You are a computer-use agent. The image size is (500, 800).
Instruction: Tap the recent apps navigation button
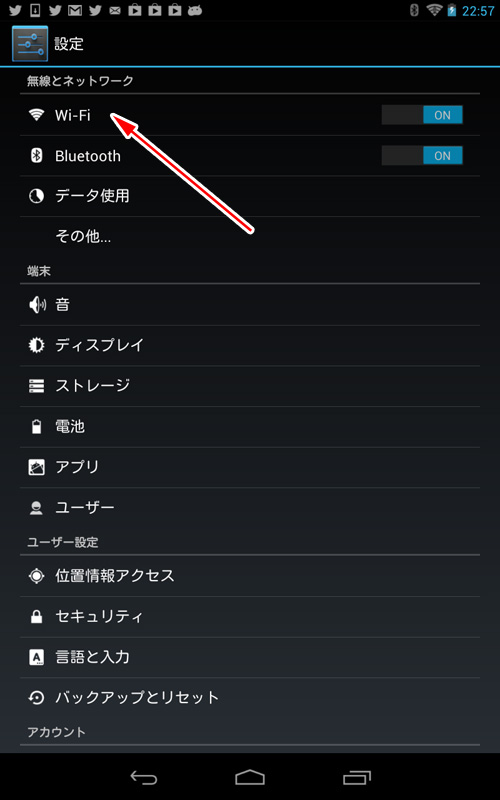click(x=357, y=778)
